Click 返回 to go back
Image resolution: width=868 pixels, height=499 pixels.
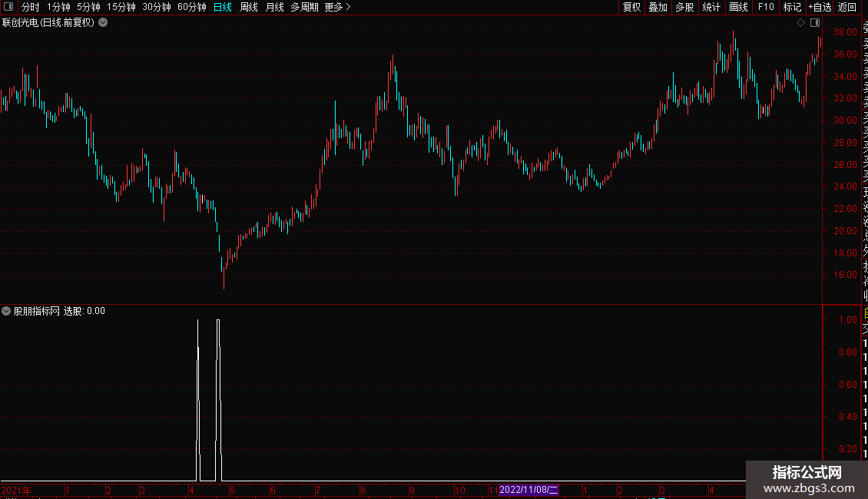pyautogui.click(x=847, y=7)
